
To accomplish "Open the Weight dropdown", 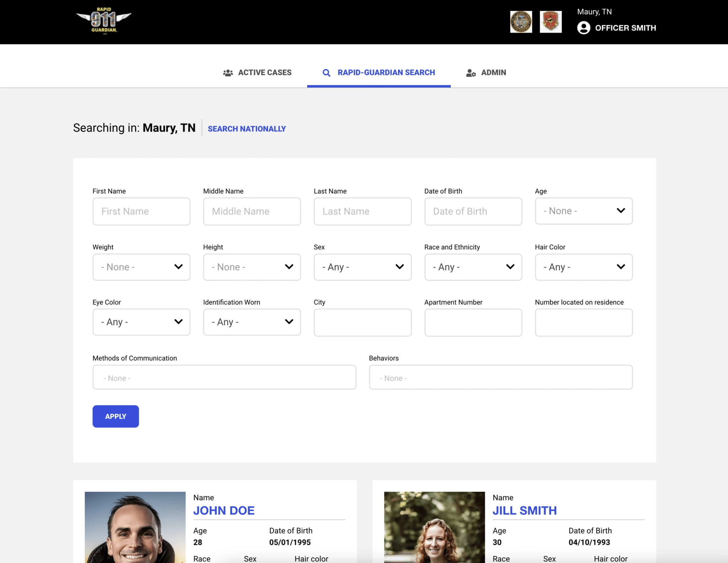I will [x=141, y=267].
